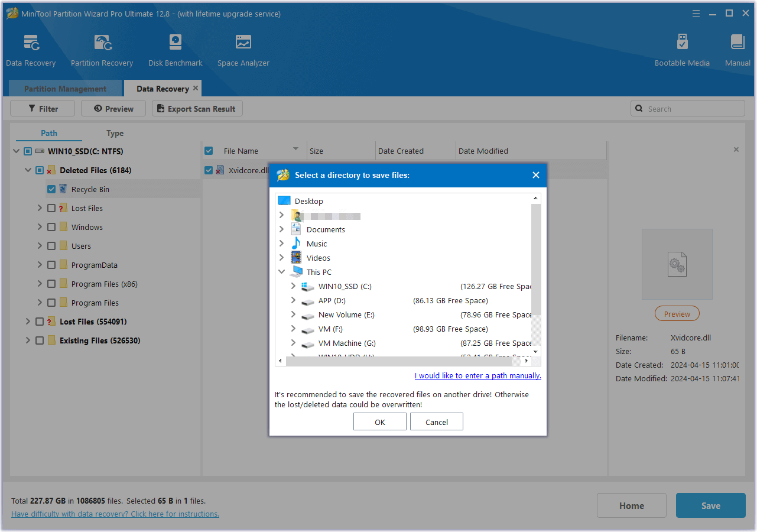
Task: Click the dialog's MiniTool logo icon
Action: coord(283,175)
